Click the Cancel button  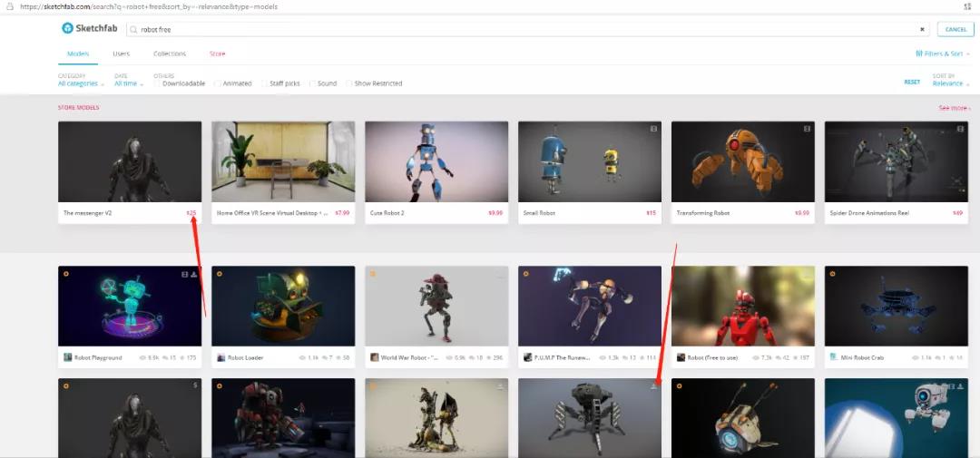coord(955,29)
